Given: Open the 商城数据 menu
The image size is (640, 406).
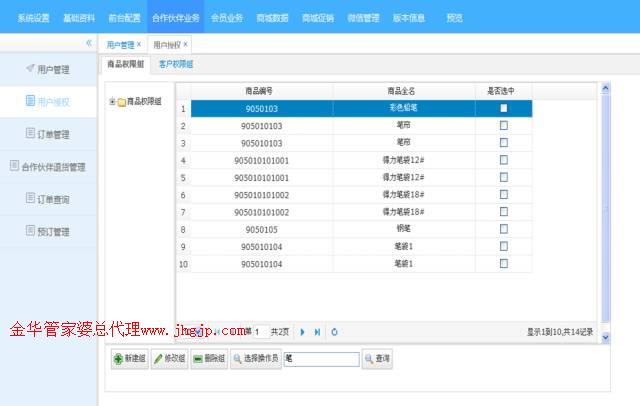Looking at the screenshot, I should click(x=272, y=18).
